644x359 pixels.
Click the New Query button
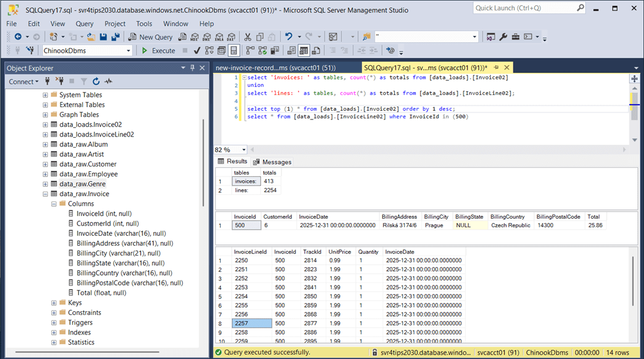click(x=150, y=37)
